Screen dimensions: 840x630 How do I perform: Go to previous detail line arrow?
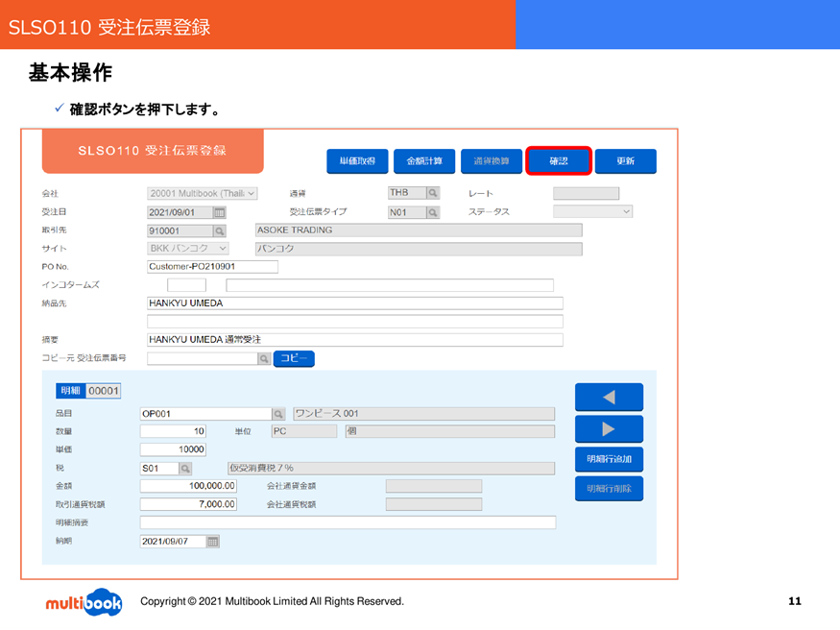609,397
